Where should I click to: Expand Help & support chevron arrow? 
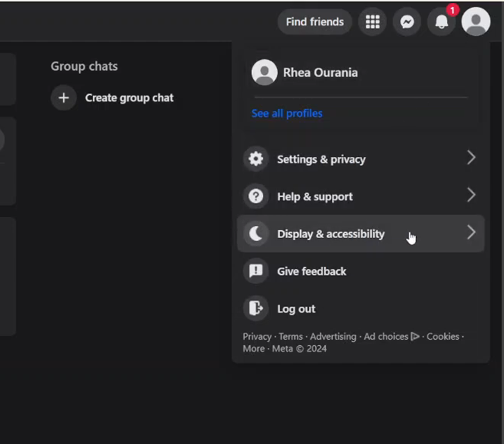click(x=471, y=195)
